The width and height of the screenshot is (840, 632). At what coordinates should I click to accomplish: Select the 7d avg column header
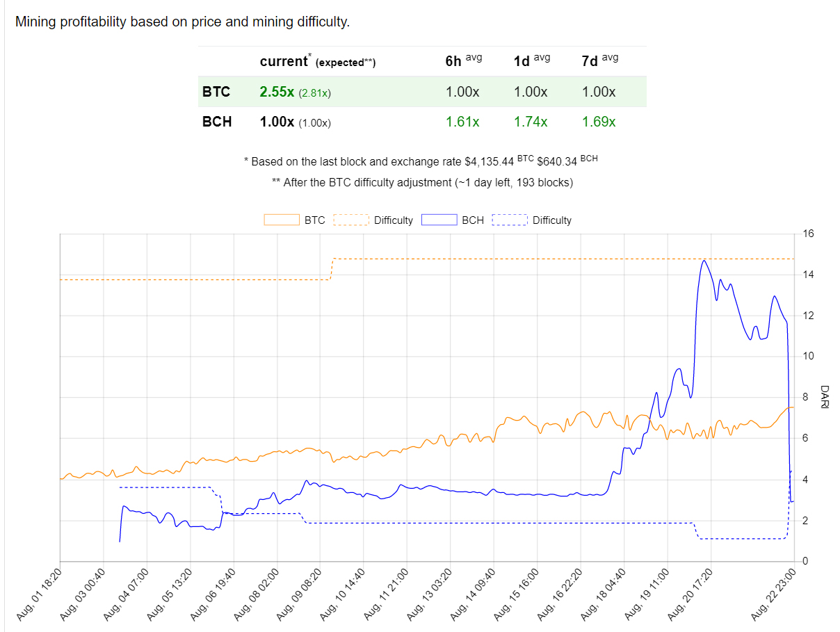pos(599,61)
